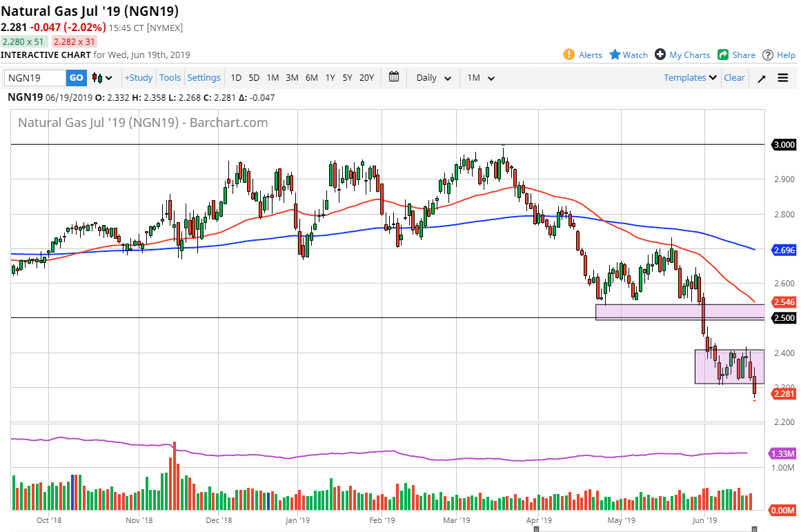Click the Clear link
801x532 pixels.
coord(734,78)
